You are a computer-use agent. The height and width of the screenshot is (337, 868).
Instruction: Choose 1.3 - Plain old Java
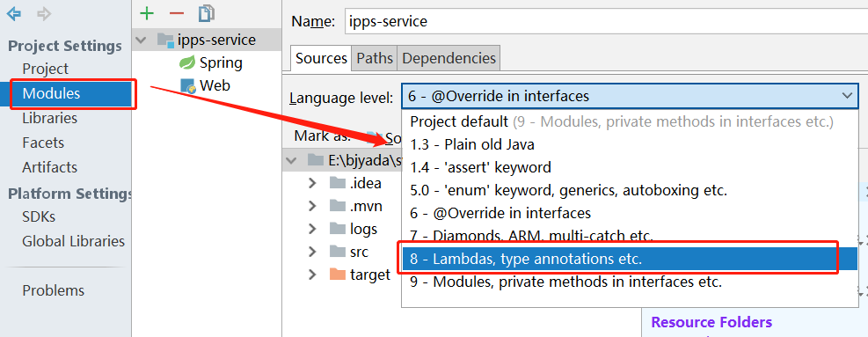630,144
